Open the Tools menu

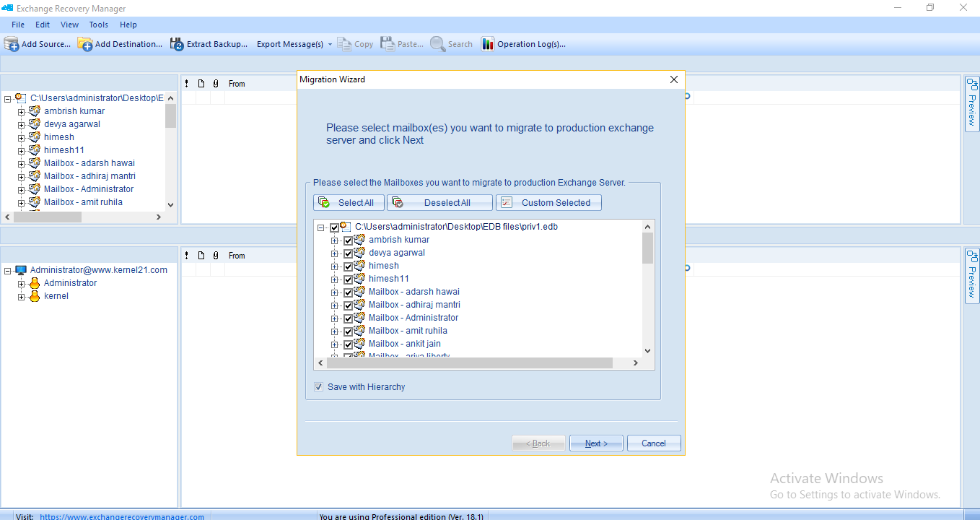tap(99, 25)
